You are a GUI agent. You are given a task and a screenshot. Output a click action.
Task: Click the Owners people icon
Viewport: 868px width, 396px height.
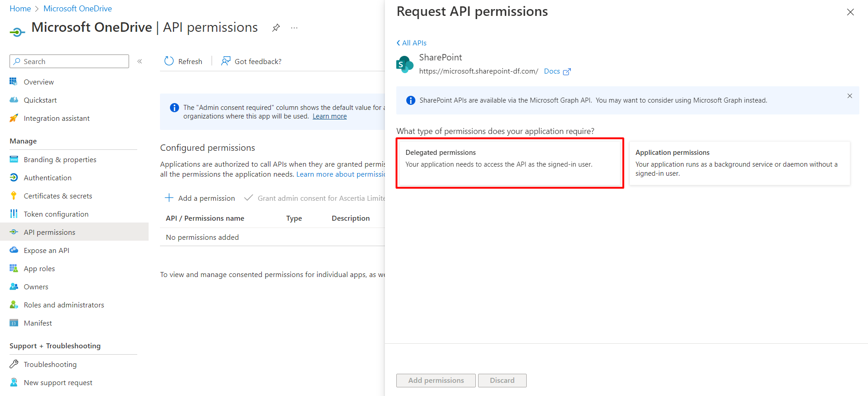point(14,287)
